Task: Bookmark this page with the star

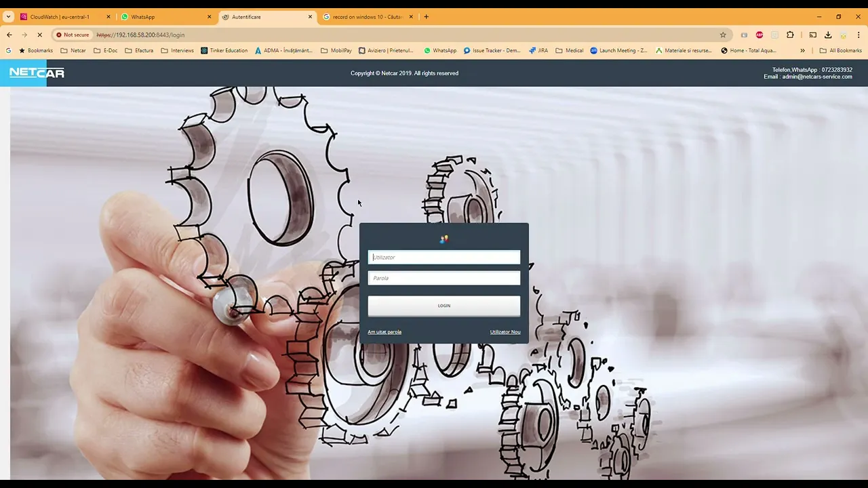Action: coord(723,35)
